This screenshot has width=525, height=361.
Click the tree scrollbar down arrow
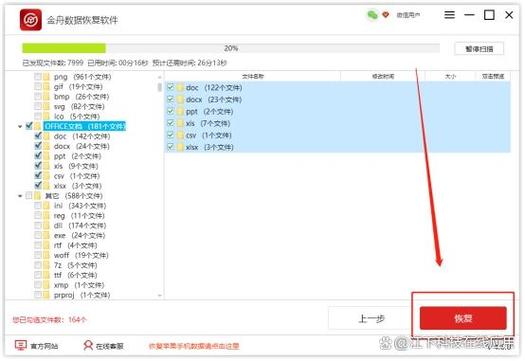click(160, 295)
